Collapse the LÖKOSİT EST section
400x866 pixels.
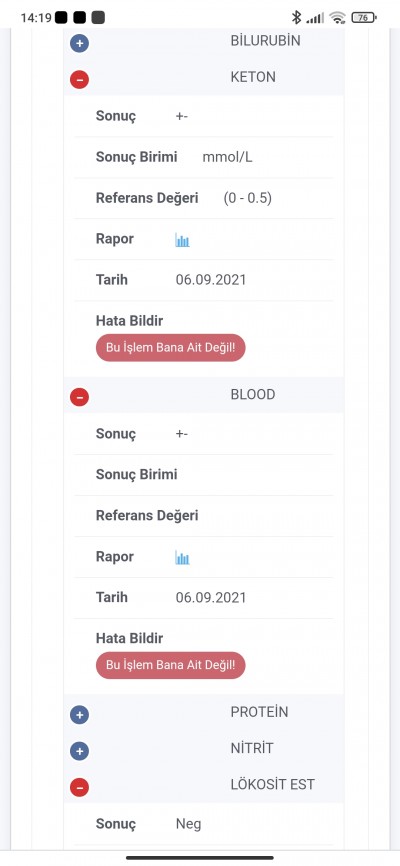click(x=80, y=786)
